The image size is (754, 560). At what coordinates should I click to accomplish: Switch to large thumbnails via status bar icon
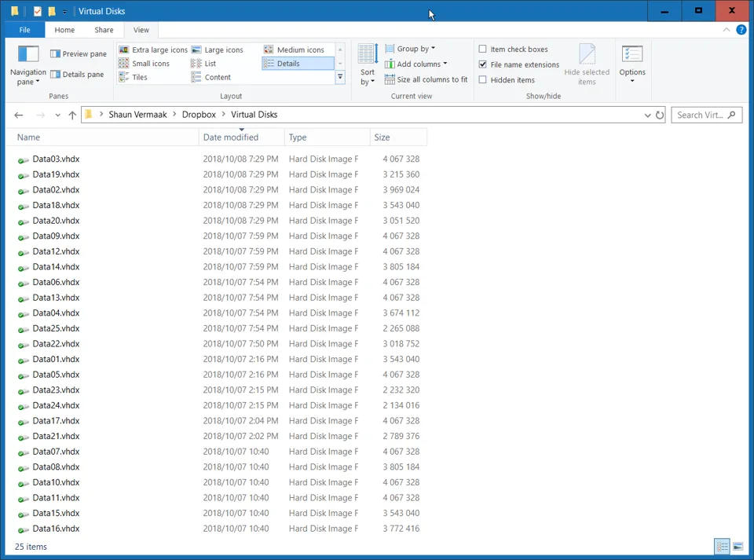(738, 547)
